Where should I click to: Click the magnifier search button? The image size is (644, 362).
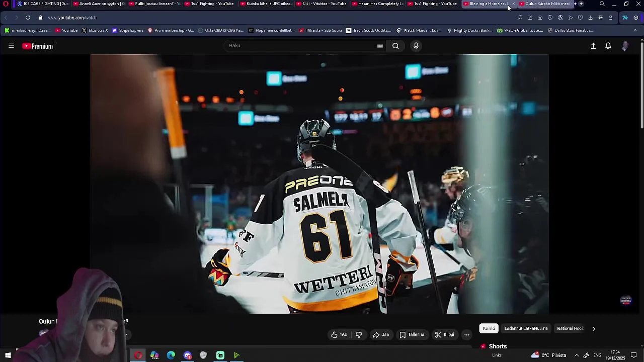click(395, 46)
